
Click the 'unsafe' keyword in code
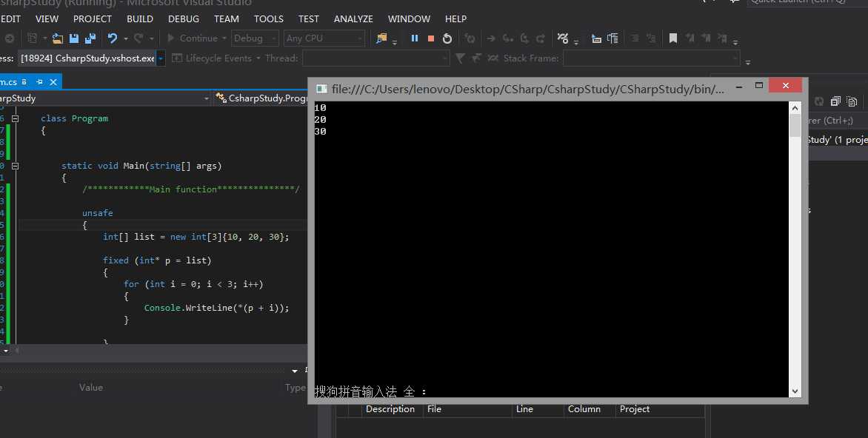(98, 213)
